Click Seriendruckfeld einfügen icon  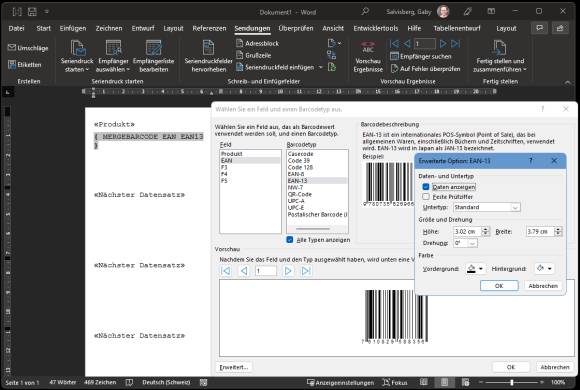[240, 67]
